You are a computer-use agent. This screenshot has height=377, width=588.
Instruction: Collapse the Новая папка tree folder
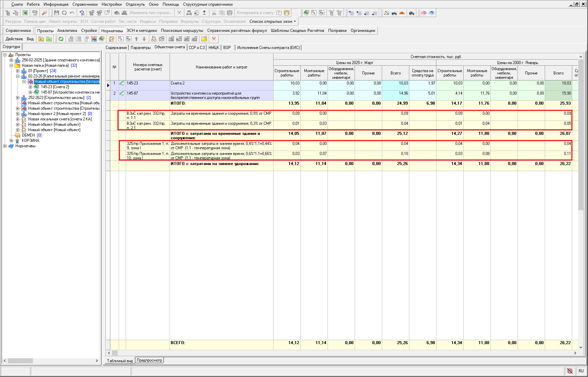click(x=11, y=65)
